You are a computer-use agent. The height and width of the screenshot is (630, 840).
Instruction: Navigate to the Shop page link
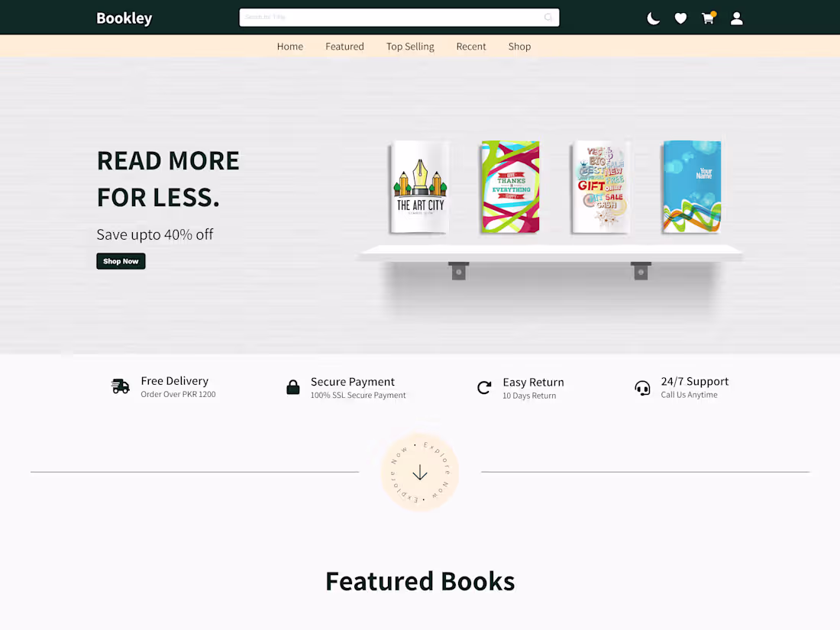(519, 47)
